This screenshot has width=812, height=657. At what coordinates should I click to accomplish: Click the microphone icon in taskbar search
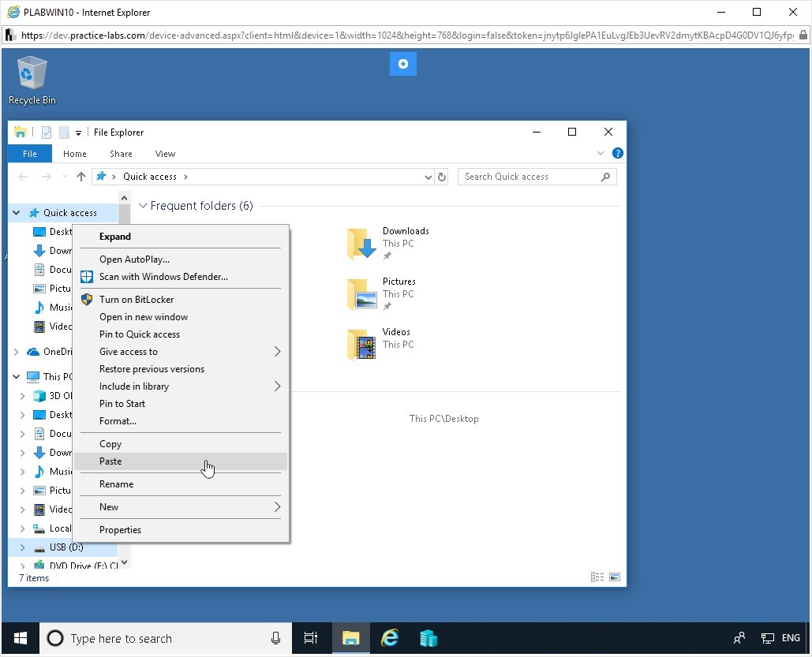pyautogui.click(x=275, y=638)
